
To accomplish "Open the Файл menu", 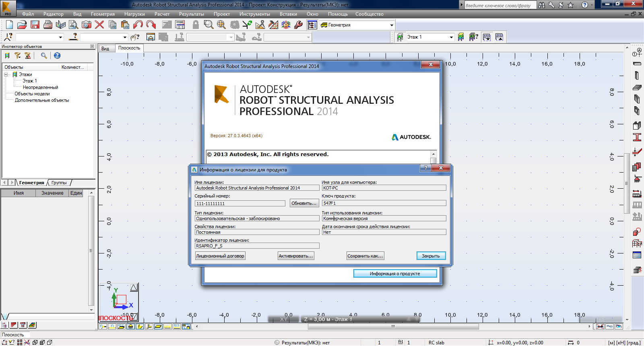I will (x=28, y=14).
